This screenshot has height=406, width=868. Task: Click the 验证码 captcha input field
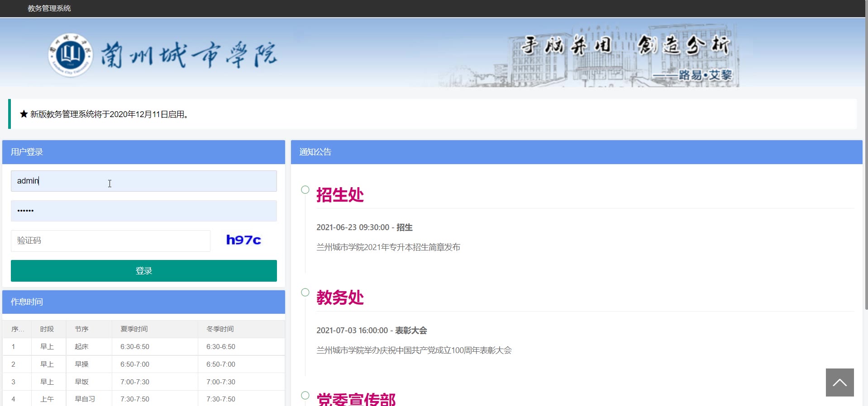click(x=110, y=241)
